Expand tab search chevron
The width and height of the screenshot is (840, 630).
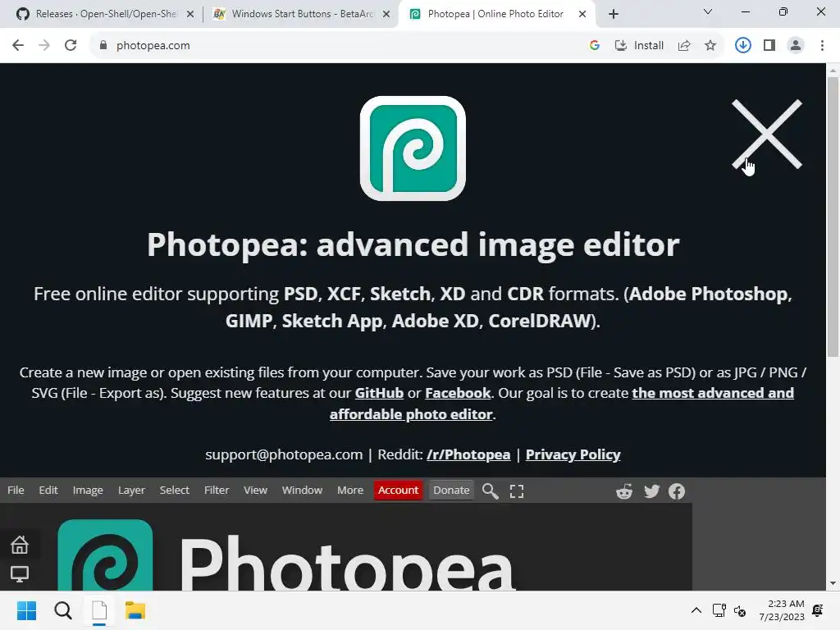708,11
